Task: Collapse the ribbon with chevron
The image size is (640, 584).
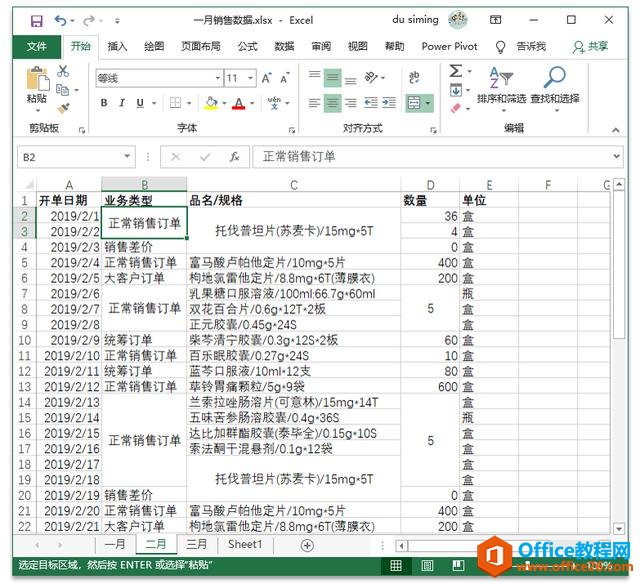Action: click(616, 130)
